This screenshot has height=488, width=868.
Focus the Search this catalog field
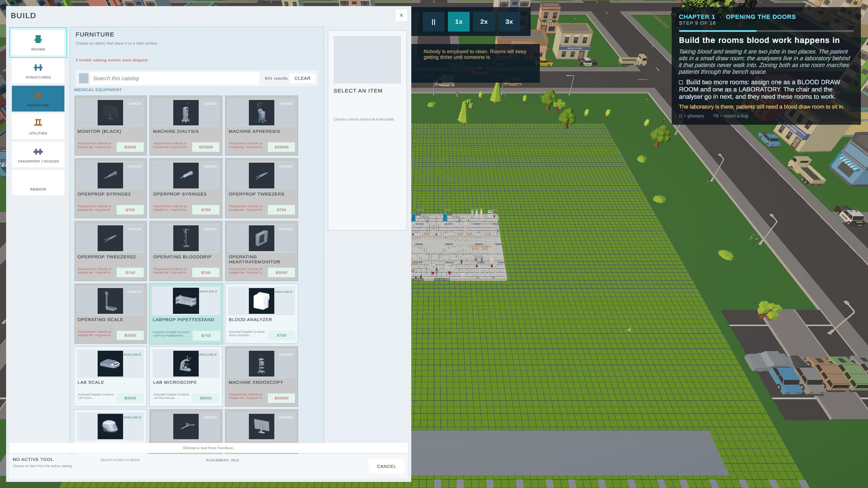175,78
